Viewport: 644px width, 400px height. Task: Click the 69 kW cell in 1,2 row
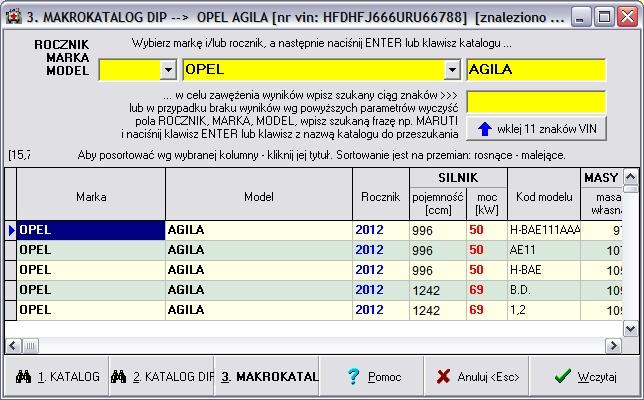[487, 310]
